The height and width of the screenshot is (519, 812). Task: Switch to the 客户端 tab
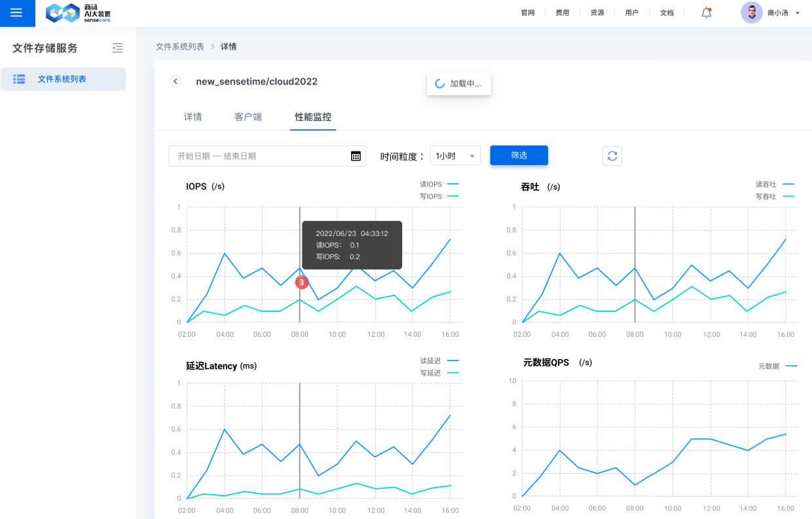pyautogui.click(x=248, y=117)
